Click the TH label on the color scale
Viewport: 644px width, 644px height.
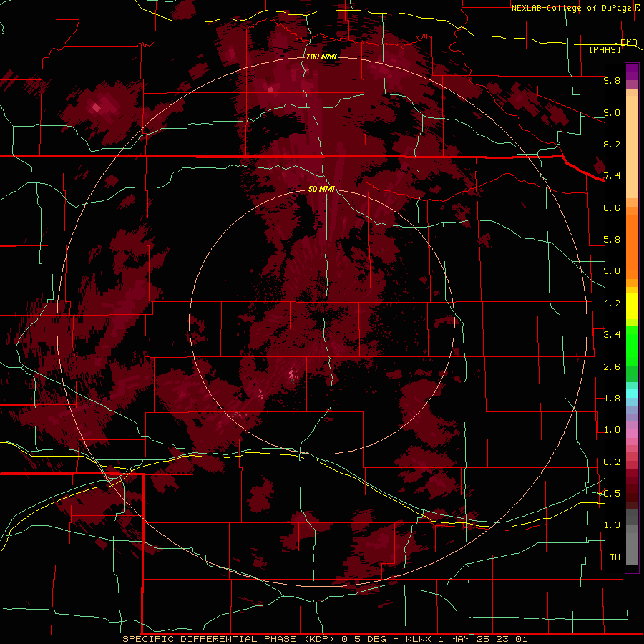tap(615, 557)
